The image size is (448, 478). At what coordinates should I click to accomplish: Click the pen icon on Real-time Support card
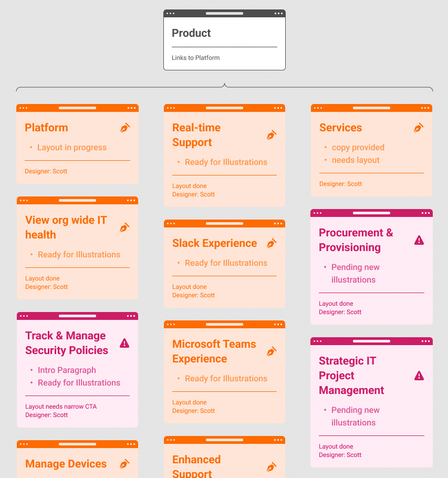(272, 135)
